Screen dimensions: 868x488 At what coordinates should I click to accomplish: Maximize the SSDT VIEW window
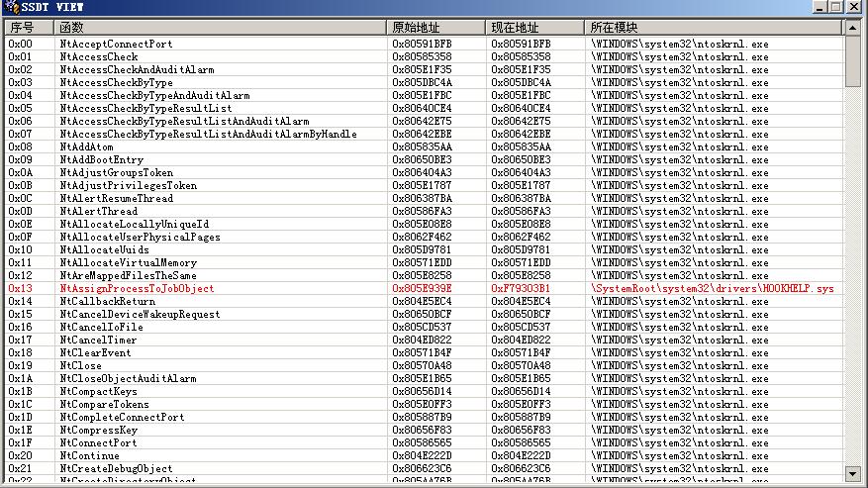[x=836, y=7]
